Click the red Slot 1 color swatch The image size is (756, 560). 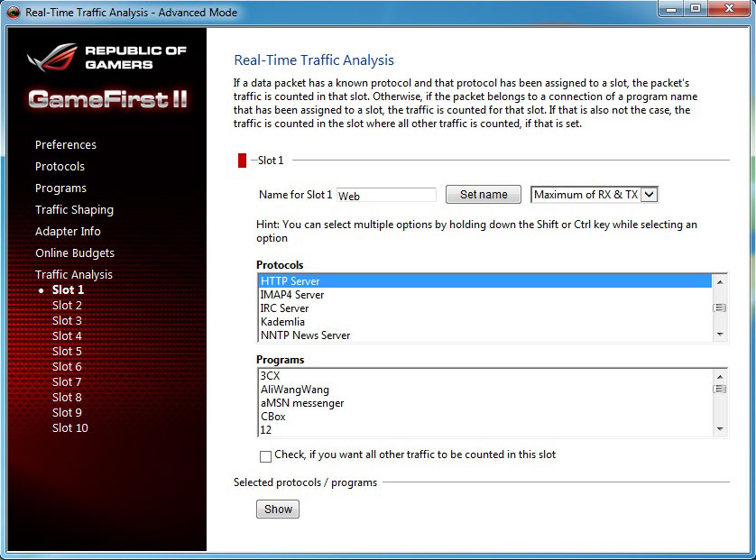(x=242, y=161)
